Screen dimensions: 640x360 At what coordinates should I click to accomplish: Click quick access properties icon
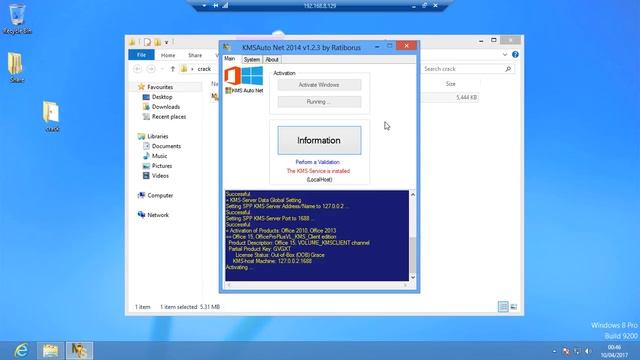coord(147,42)
